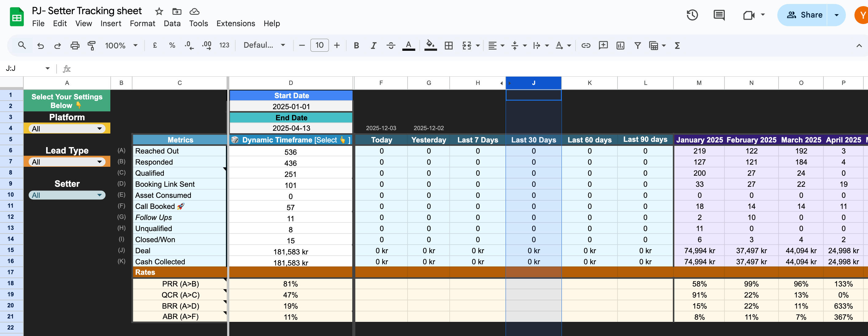868x336 pixels.
Task: Click the paint format roller icon
Action: coord(91,46)
